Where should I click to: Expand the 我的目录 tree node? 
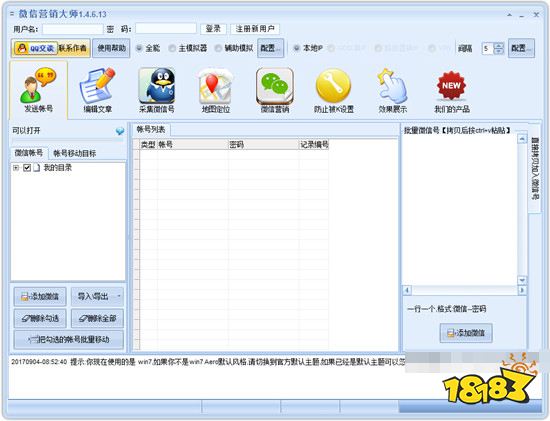[x=15, y=168]
